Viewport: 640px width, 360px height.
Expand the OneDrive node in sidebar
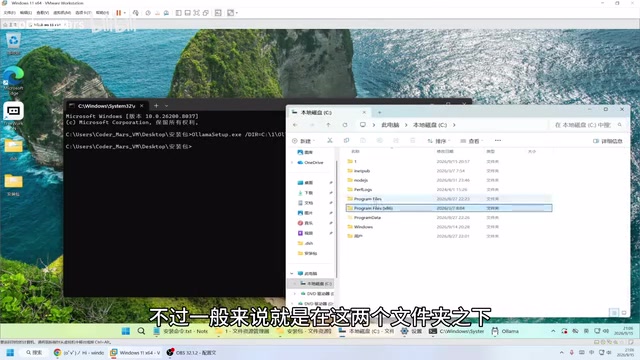(292, 162)
